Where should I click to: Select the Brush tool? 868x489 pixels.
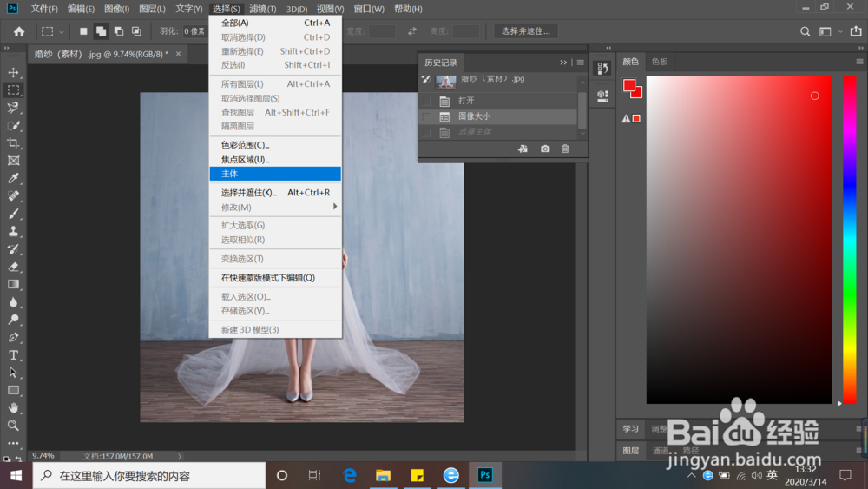point(13,214)
